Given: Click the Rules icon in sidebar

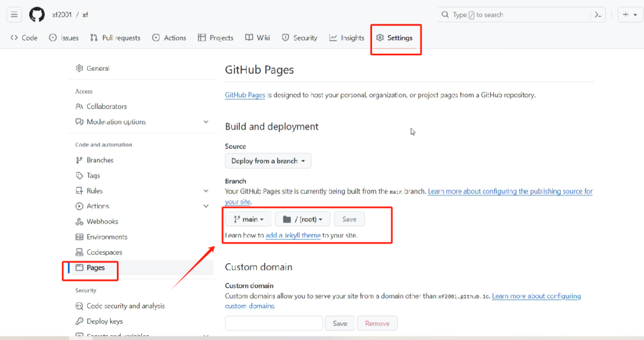Looking at the screenshot, I should coord(79,191).
